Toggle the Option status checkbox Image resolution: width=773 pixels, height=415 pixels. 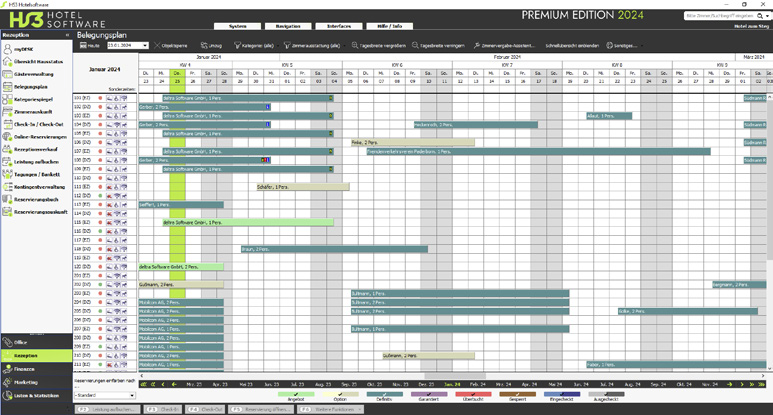point(340,394)
